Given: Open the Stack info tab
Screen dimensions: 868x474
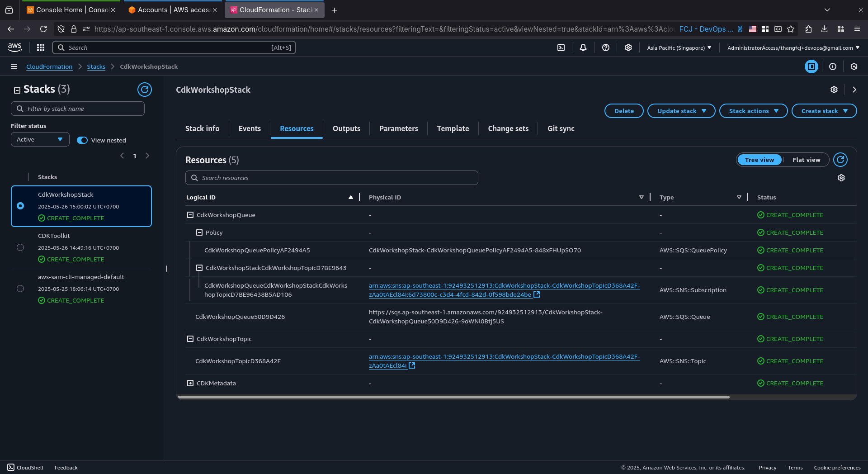Looking at the screenshot, I should (x=202, y=128).
